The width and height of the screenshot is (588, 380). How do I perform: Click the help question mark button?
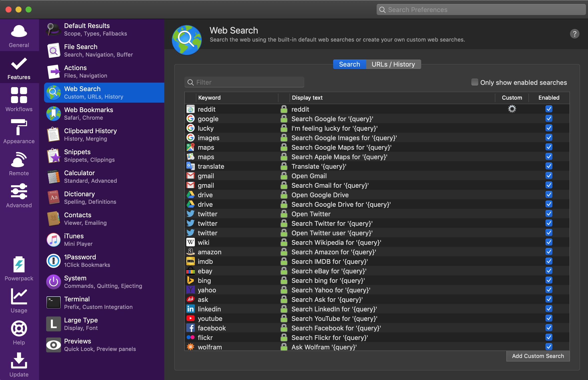574,34
